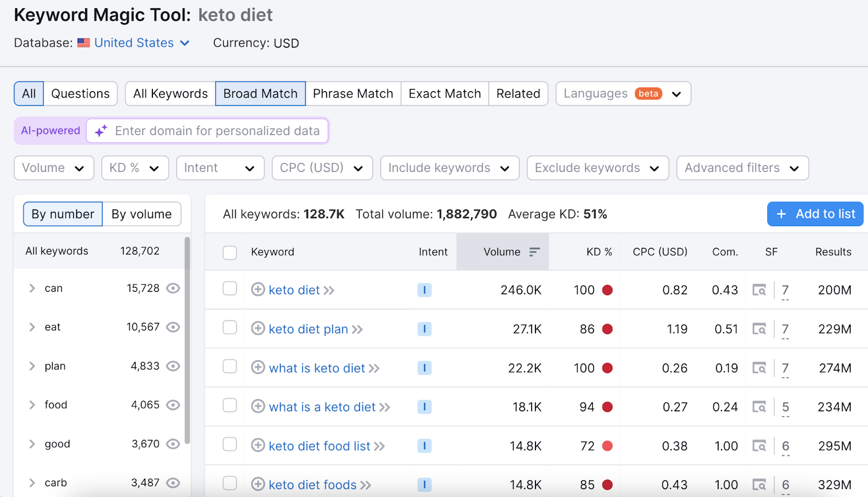The height and width of the screenshot is (497, 868).
Task: Click the US flag icon beside Database
Action: [x=83, y=42]
